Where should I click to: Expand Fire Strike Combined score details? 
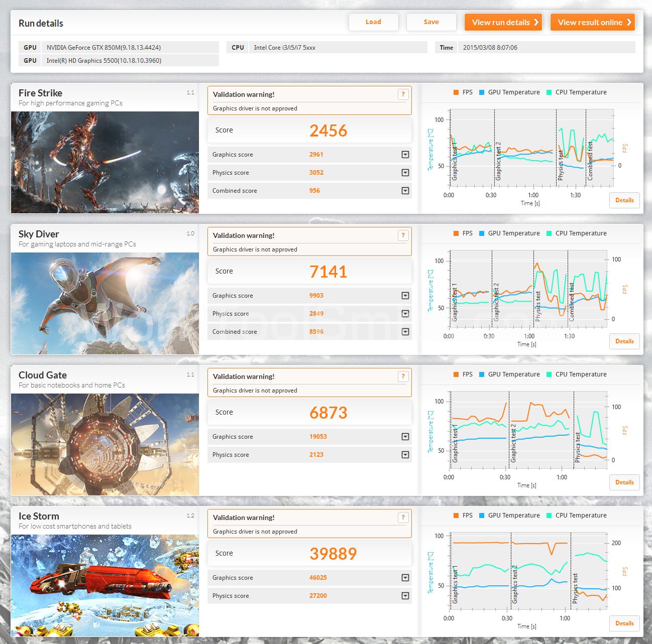coord(405,191)
